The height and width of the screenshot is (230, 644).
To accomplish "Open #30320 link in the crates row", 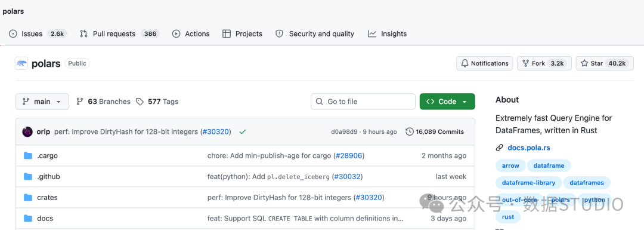I will [369, 198].
